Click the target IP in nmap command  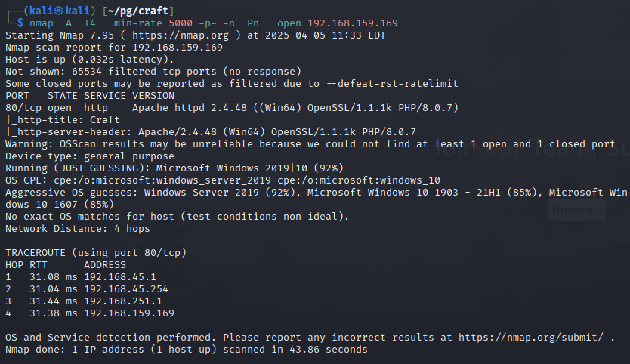(x=353, y=23)
